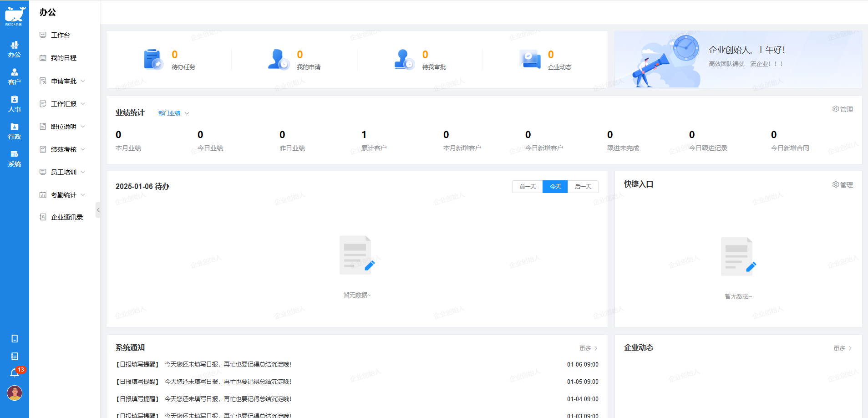Select 工作台 from the left menu
Image resolution: width=868 pixels, height=418 pixels.
(x=61, y=35)
